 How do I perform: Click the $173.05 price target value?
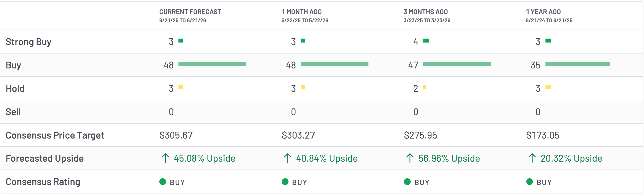pos(543,135)
